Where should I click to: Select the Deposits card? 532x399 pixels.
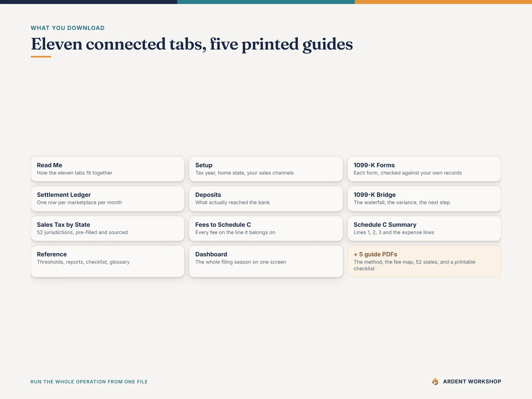coord(266,199)
